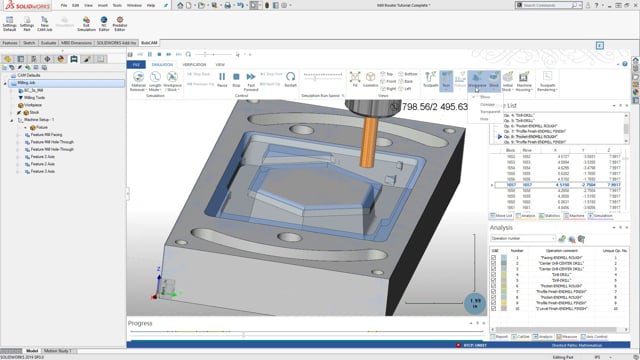Collapse the Milling Job tree node
This screenshot has height=360, width=640.
[x=5, y=83]
